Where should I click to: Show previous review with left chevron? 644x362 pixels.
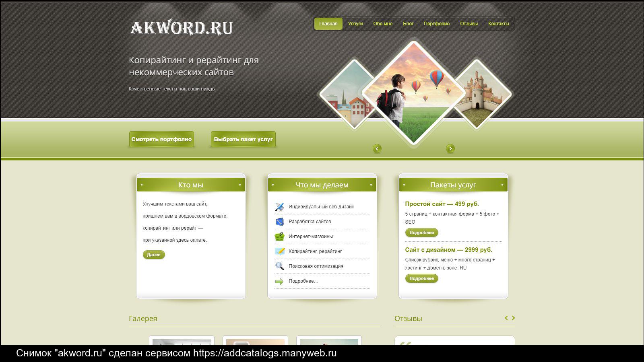506,318
